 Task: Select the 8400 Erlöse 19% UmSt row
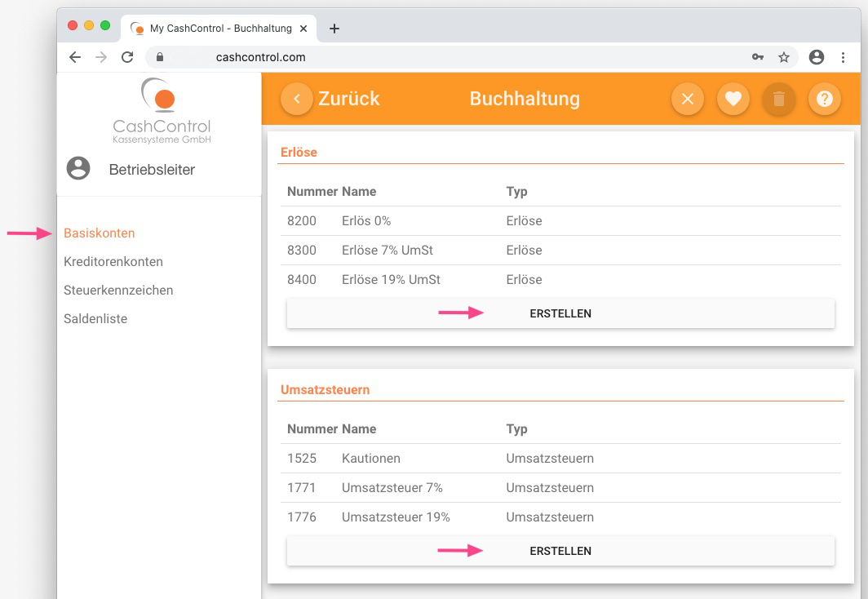[x=560, y=280]
